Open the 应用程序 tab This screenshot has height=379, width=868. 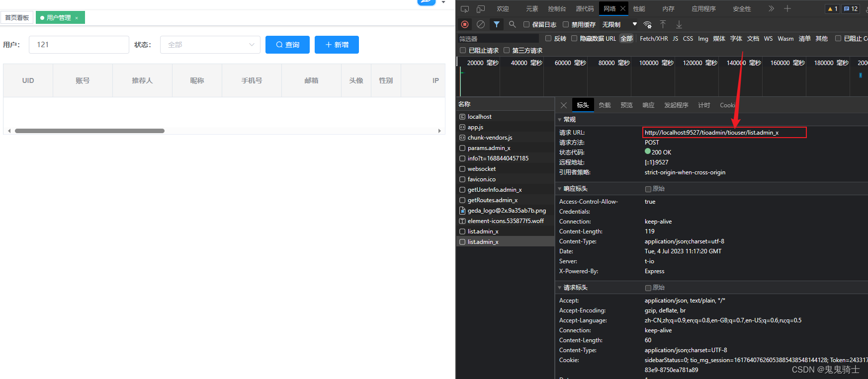pos(703,9)
